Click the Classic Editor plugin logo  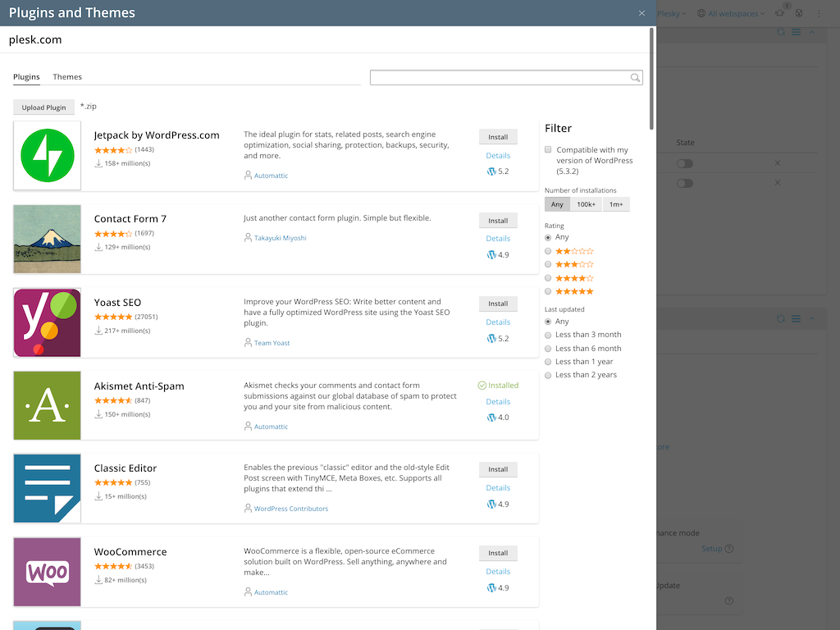(x=47, y=488)
